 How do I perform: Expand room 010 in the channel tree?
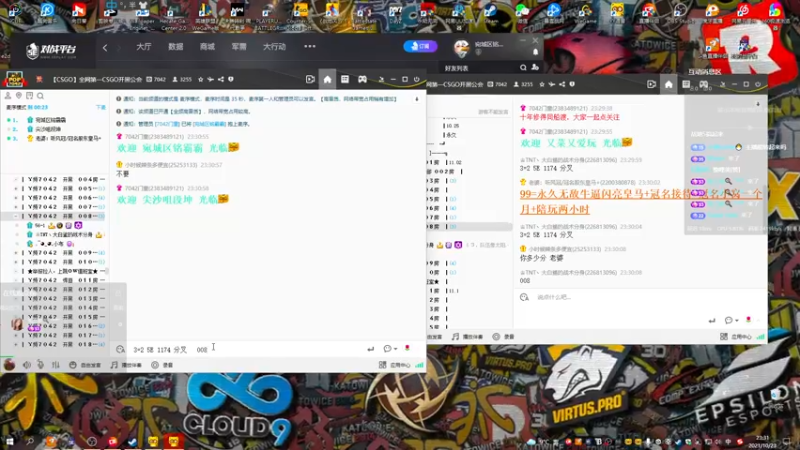(x=16, y=262)
